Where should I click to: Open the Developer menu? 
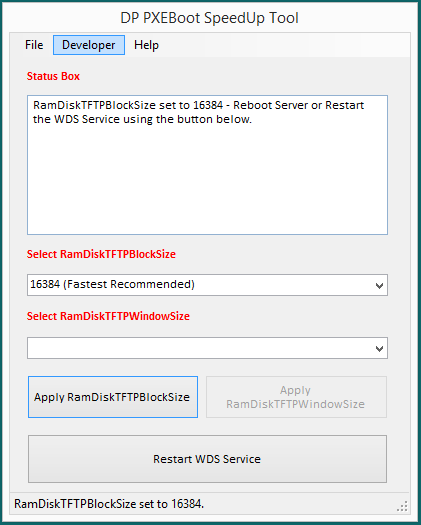pos(89,45)
